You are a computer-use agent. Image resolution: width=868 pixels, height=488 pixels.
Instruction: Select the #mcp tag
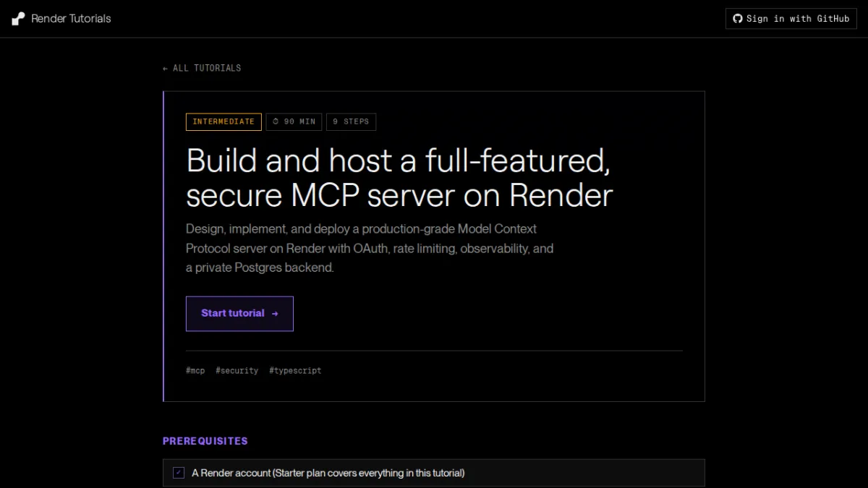[x=195, y=370]
